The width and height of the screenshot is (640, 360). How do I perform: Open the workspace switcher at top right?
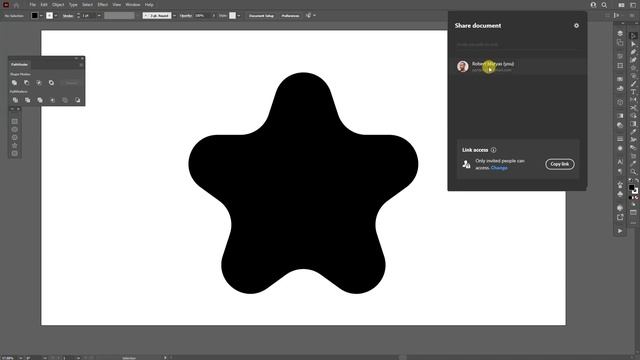tap(633, 5)
